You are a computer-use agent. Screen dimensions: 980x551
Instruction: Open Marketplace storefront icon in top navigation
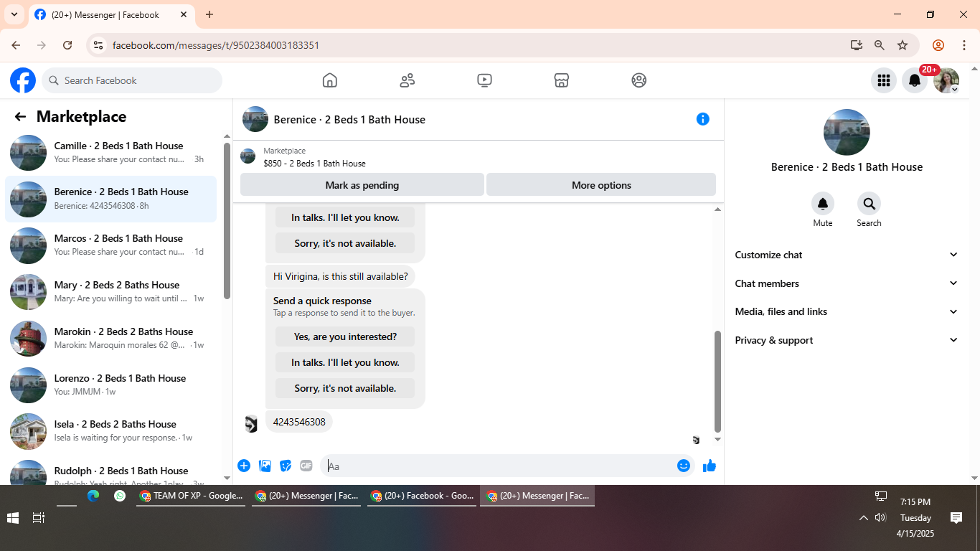tap(562, 80)
